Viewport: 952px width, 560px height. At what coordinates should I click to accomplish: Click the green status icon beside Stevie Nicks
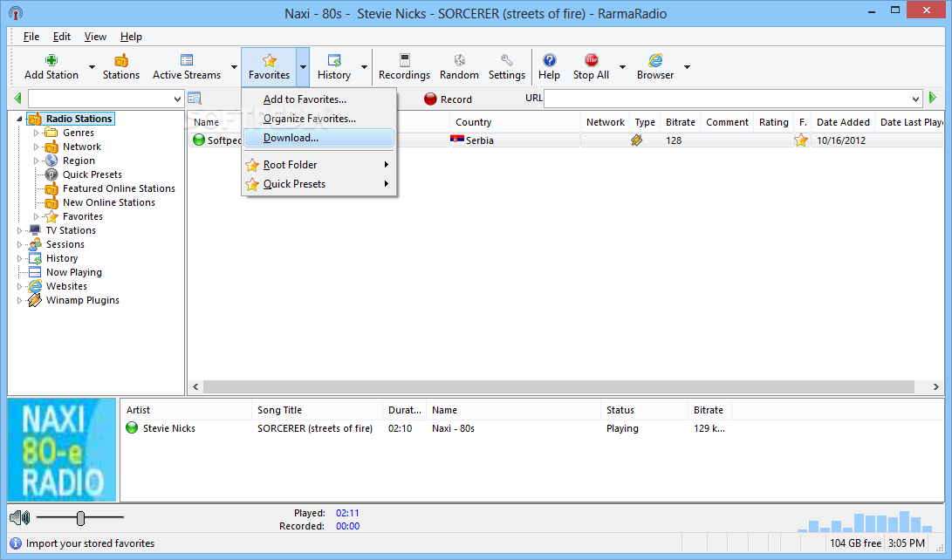coord(132,427)
